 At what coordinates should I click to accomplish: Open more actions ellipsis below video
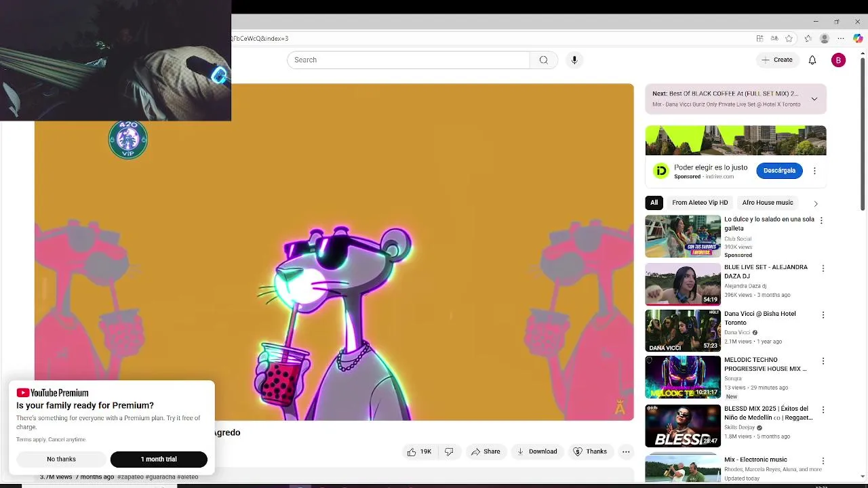(x=626, y=451)
